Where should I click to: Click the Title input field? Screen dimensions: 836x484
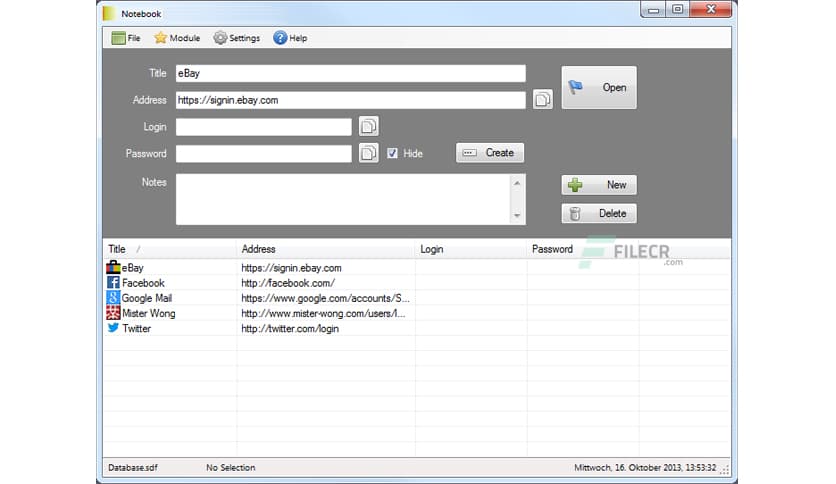click(x=351, y=74)
